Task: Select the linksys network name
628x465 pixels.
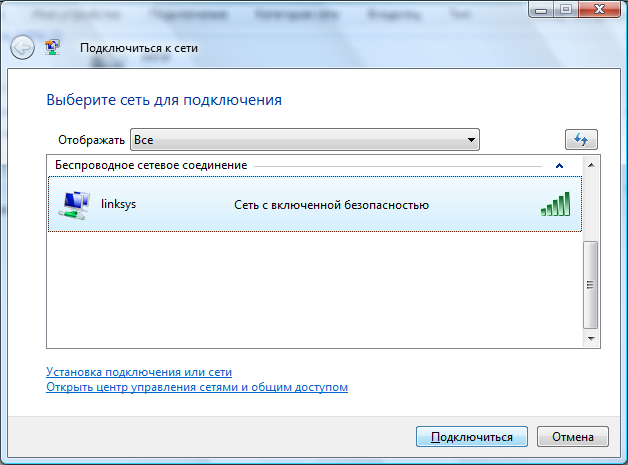Action: [118, 204]
